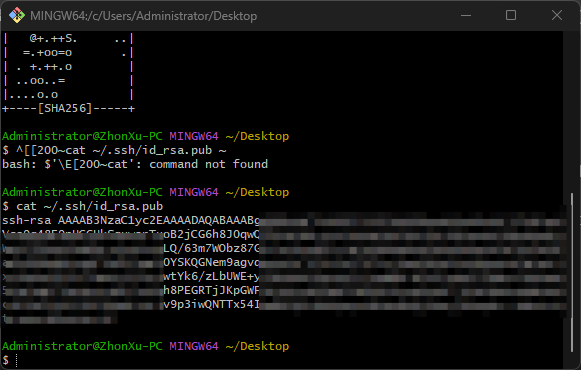This screenshot has height=370, width=581.
Task: Click the 'ssh-rsa AAAAB3NzaC1yc2E' key output line
Action: pos(131,220)
